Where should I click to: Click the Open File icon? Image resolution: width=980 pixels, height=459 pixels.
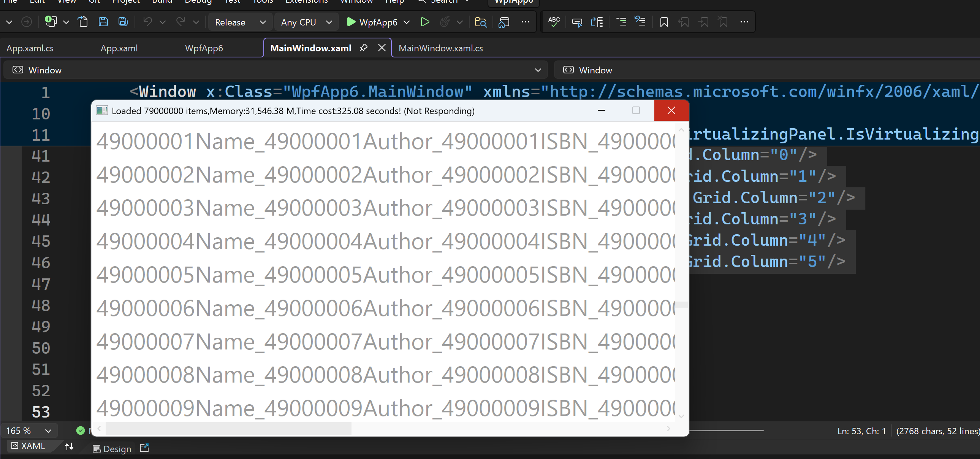pos(83,22)
